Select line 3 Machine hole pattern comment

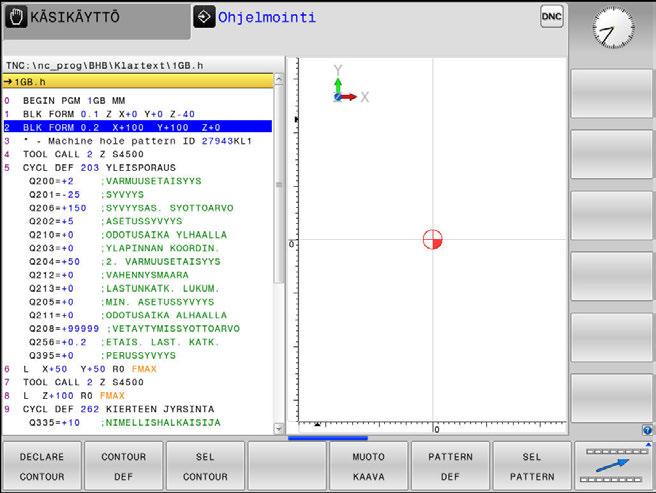[x=138, y=141]
